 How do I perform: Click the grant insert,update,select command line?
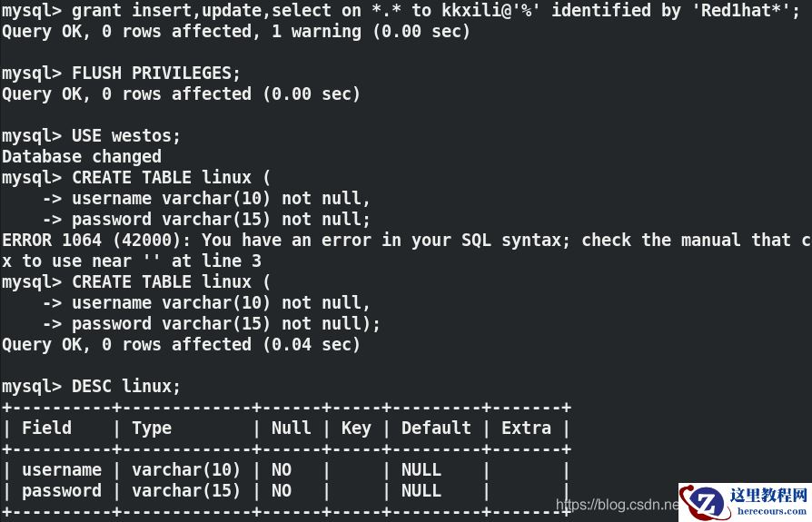400,11
